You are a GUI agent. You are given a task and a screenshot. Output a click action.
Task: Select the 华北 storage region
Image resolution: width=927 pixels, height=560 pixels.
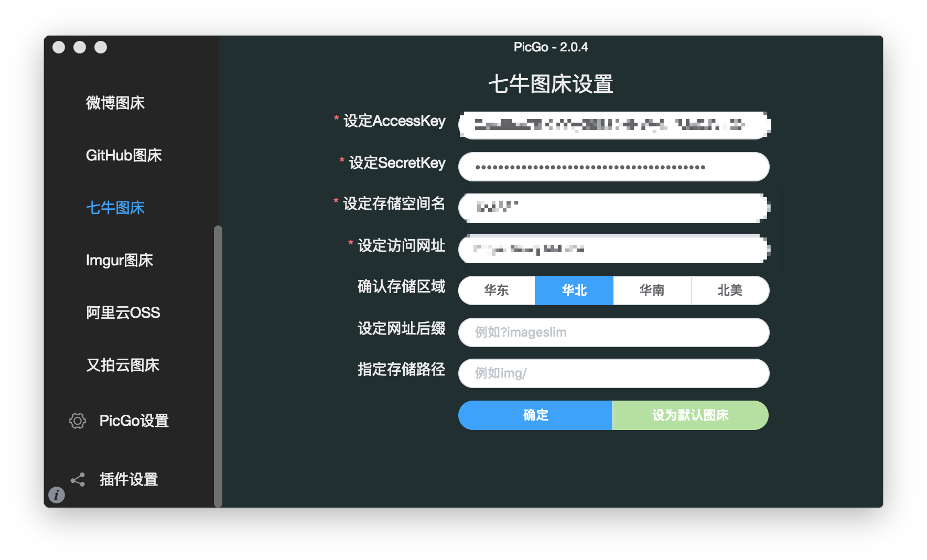[x=574, y=290]
